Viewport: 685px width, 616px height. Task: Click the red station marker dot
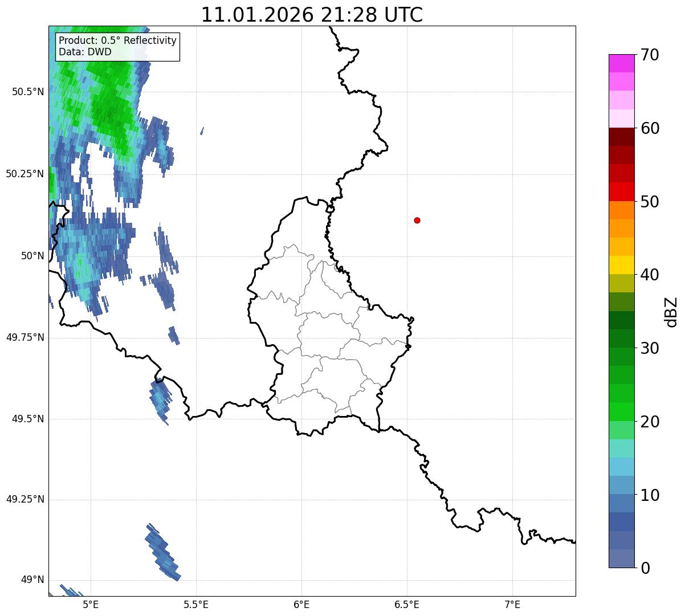click(x=417, y=220)
